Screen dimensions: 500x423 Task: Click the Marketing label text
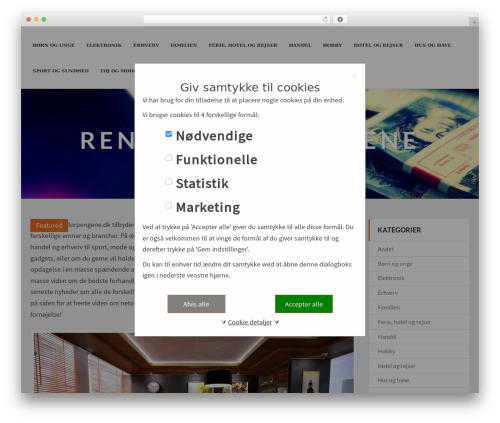coord(208,207)
